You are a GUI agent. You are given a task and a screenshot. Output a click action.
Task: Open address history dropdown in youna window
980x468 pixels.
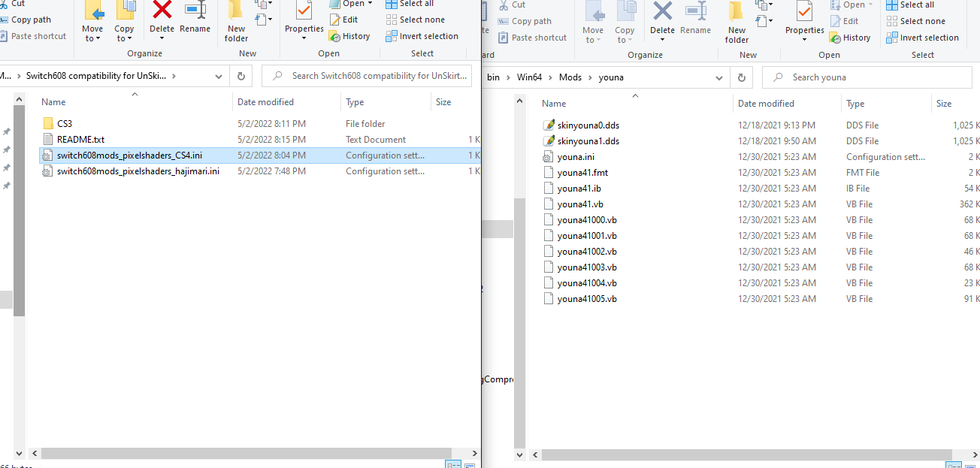(719, 77)
